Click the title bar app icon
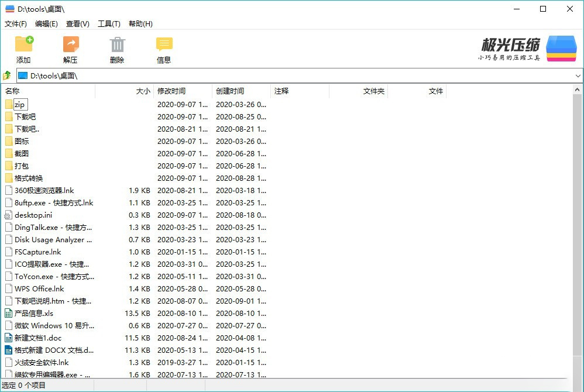Image resolution: width=584 pixels, height=392 pixels. tap(10, 9)
